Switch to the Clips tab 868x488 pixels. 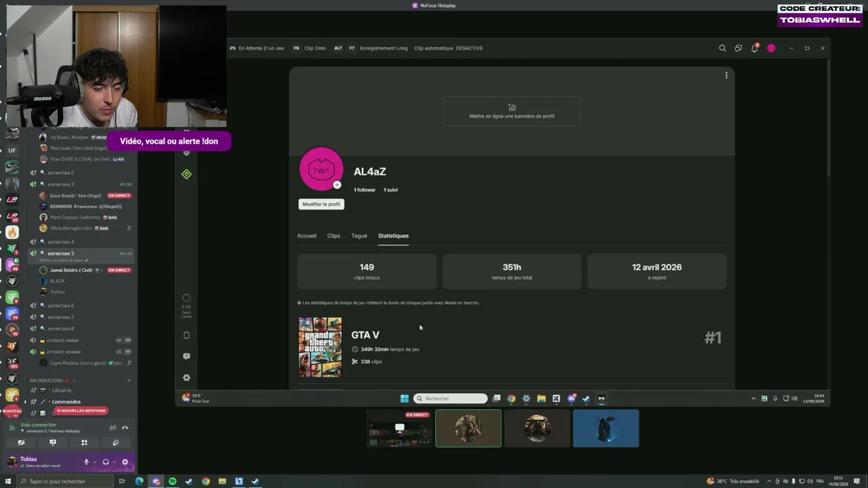pyautogui.click(x=334, y=236)
